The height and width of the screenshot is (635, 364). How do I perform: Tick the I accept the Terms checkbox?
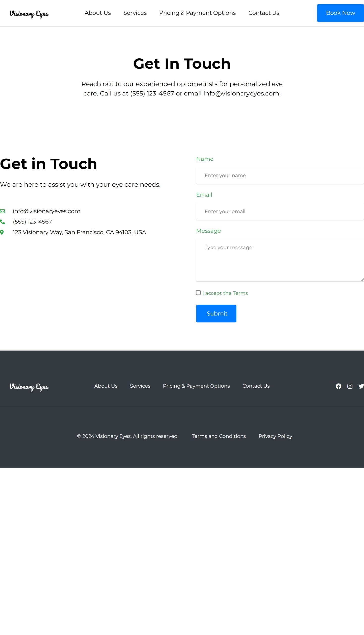[x=199, y=293]
